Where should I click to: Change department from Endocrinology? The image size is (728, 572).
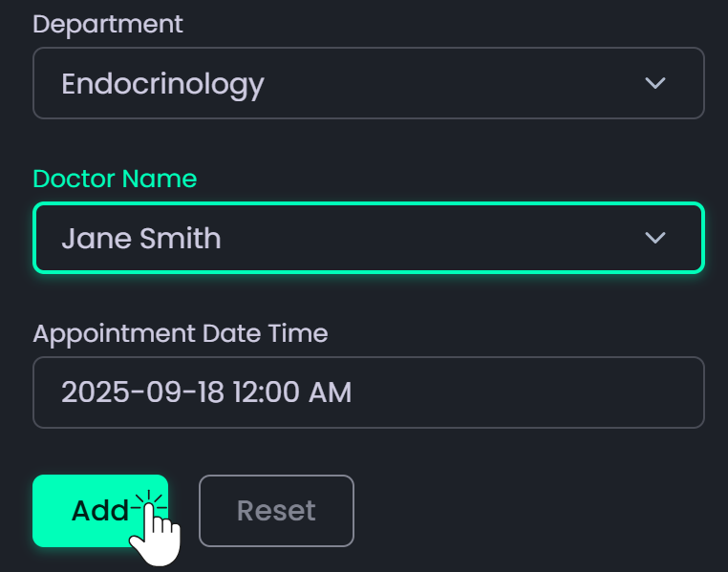[x=368, y=83]
